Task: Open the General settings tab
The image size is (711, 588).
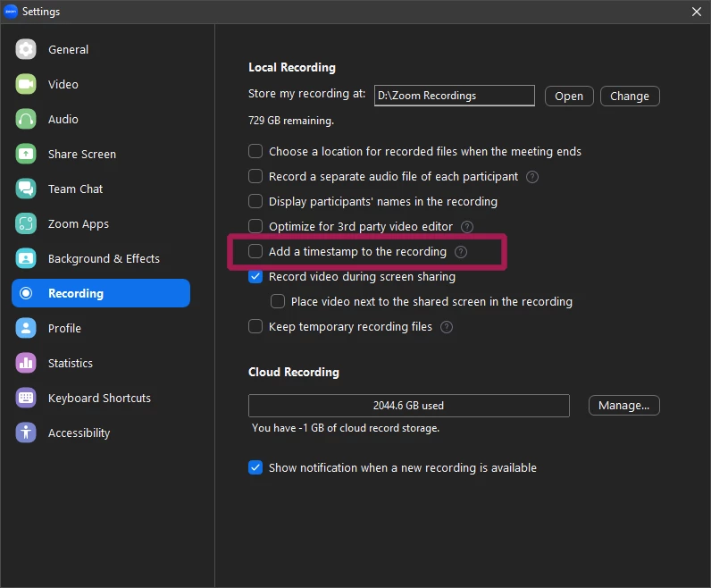Action: pyautogui.click(x=101, y=49)
